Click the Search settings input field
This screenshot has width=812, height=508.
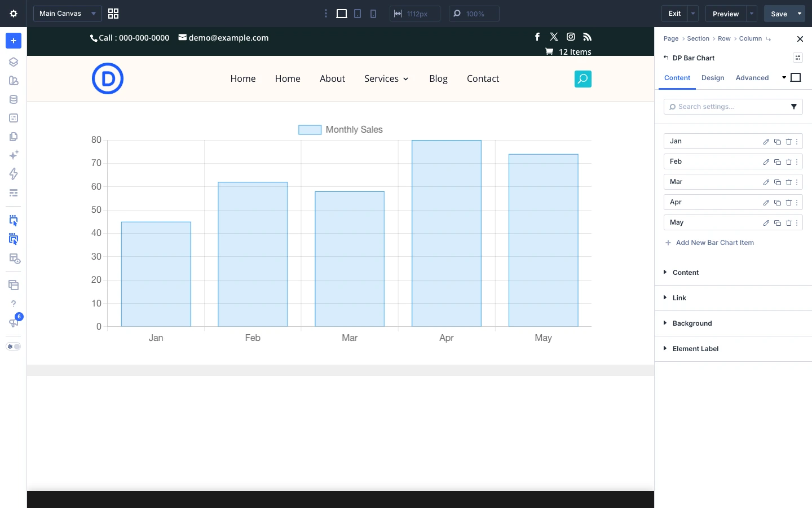[x=733, y=107]
